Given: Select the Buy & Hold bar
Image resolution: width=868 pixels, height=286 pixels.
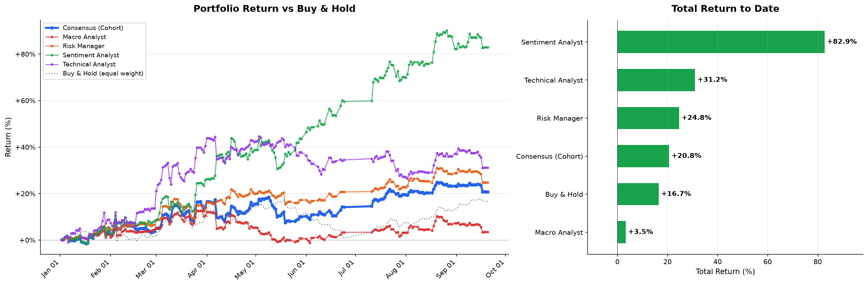Looking at the screenshot, I should coord(638,194).
